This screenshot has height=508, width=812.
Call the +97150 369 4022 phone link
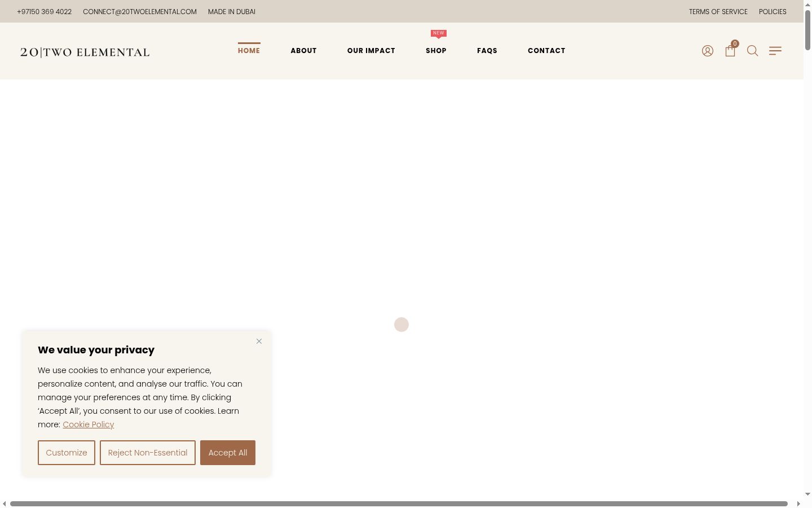tap(44, 11)
